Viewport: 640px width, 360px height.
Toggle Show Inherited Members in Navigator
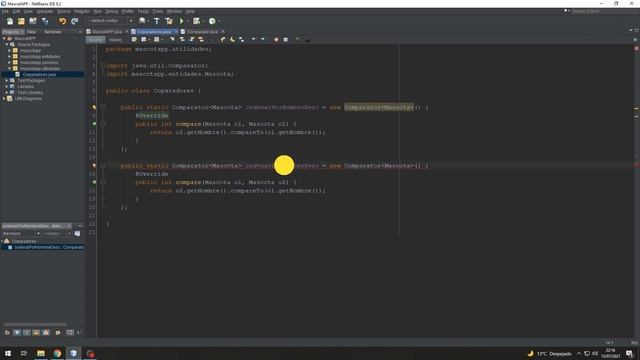pyautogui.click(x=7, y=333)
